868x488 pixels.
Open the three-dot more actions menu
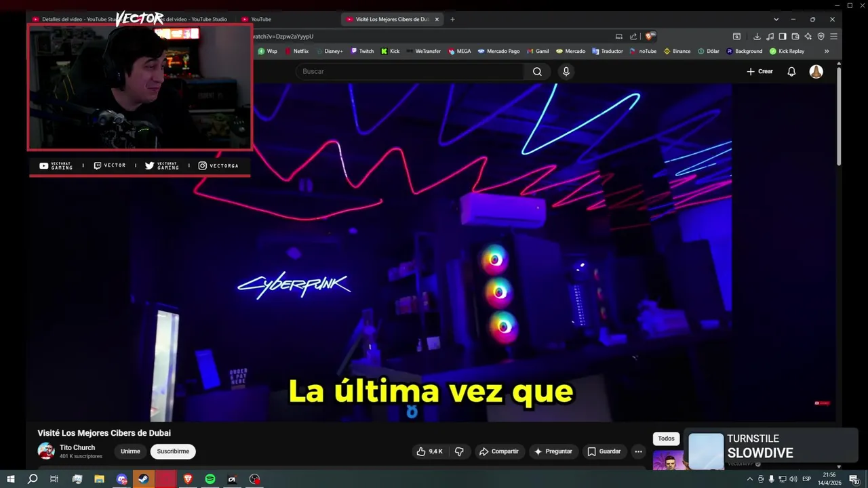(x=638, y=451)
